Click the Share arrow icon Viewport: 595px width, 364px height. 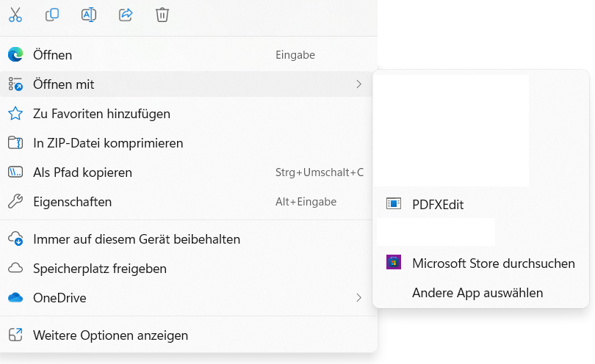pyautogui.click(x=126, y=14)
